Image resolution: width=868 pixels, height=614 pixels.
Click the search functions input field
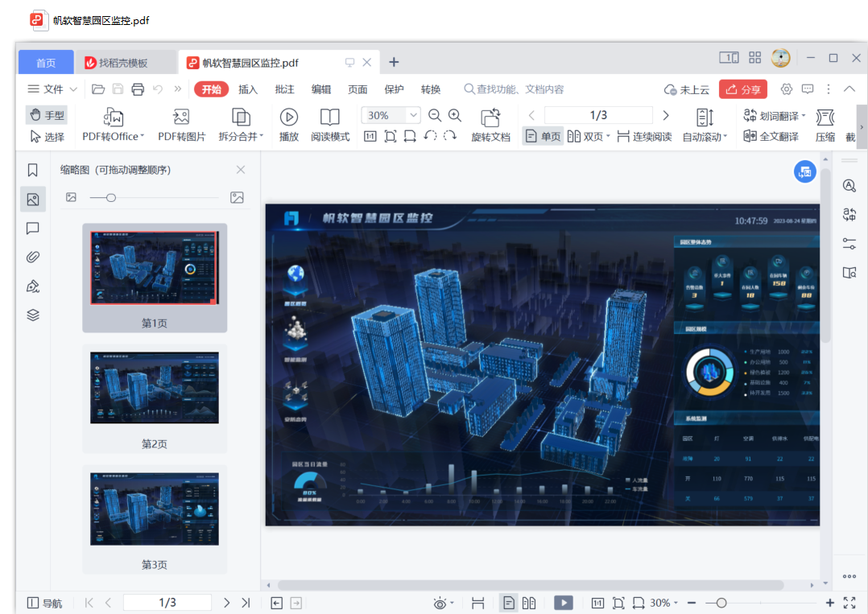pyautogui.click(x=515, y=89)
